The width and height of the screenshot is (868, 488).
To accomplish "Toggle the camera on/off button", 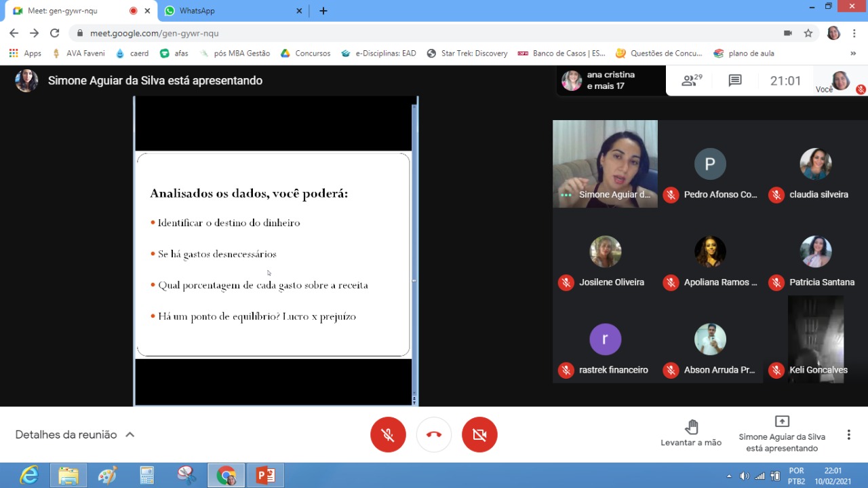I will click(479, 434).
